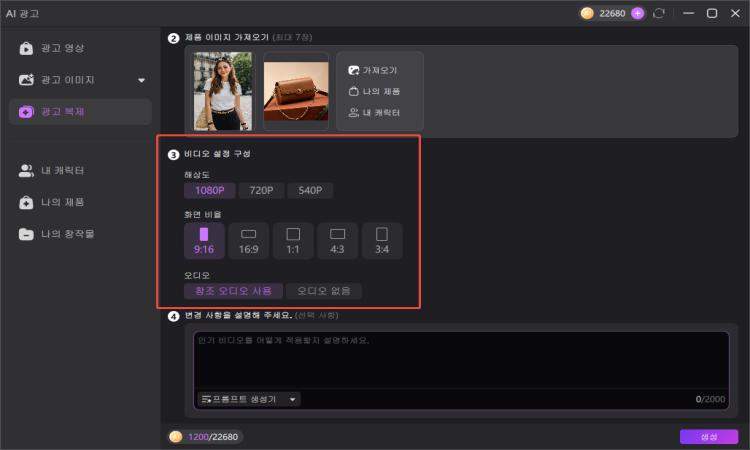The height and width of the screenshot is (450, 750).
Task: Select the brown handbag product thumbnail
Action: 296,91
